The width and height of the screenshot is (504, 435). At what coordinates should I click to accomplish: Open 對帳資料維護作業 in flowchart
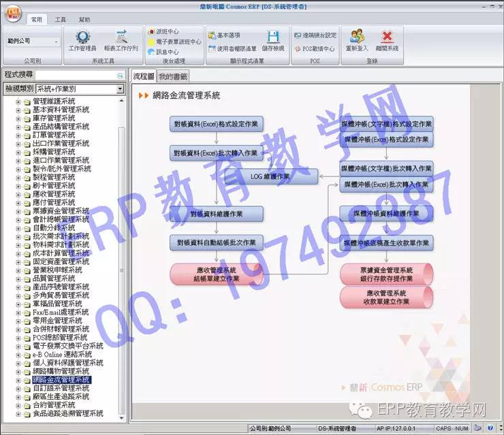point(217,214)
